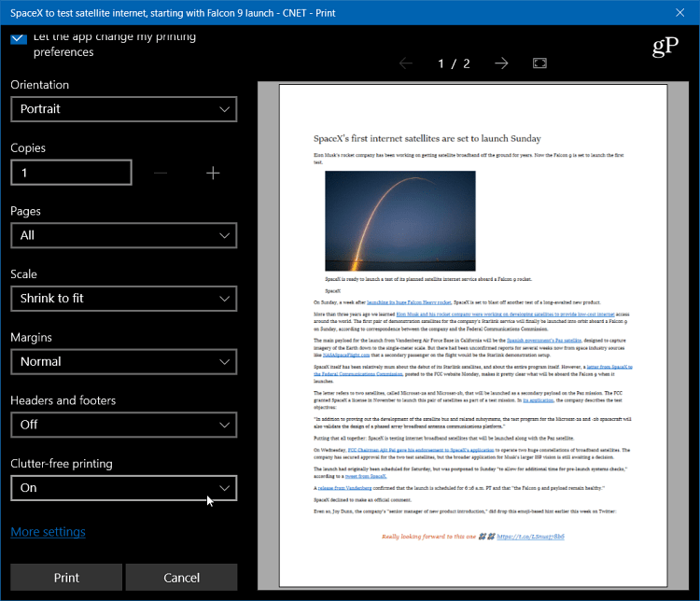Image resolution: width=700 pixels, height=601 pixels.
Task: Open the Scale dropdown showing Shrink to fit
Action: 123,299
